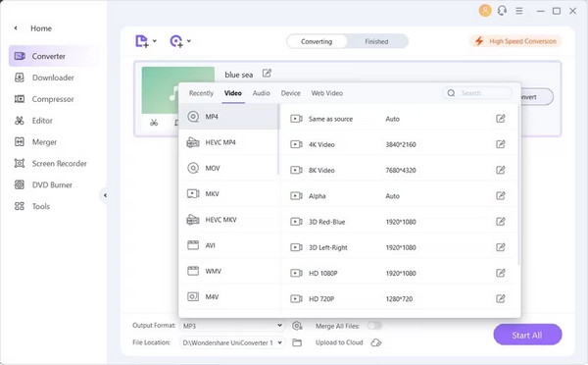The height and width of the screenshot is (365, 588).
Task: Select the Recently tab
Action: tap(201, 93)
